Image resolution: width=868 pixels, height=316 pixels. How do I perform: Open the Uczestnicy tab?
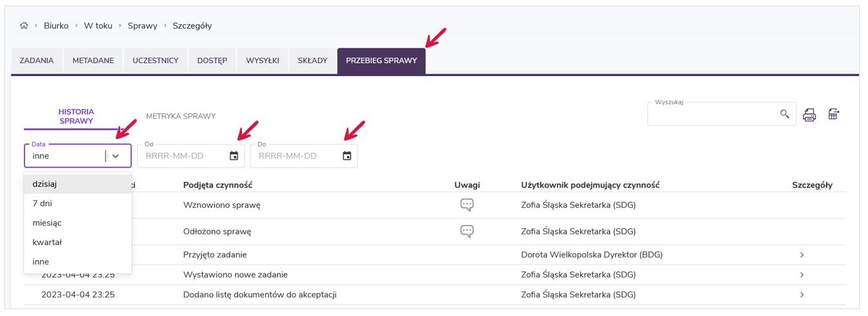tap(155, 61)
